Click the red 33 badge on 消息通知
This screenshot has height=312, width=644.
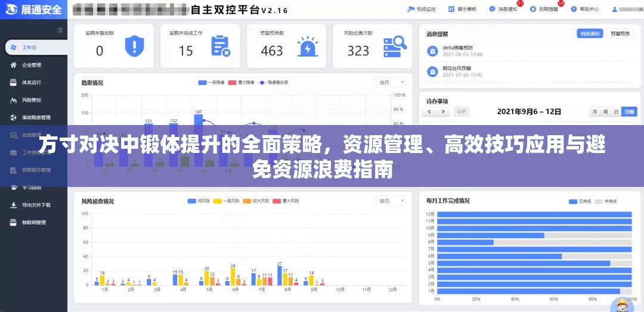point(520,4)
